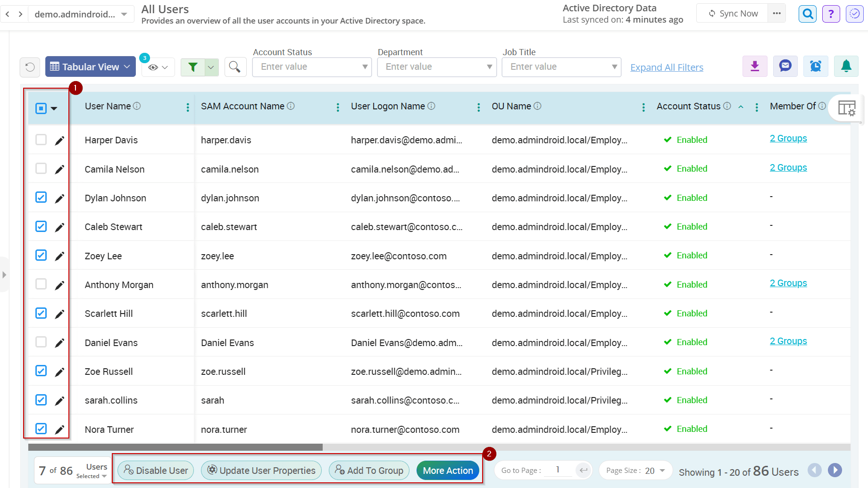Open User Name column options menu
The height and width of the screenshot is (488, 868).
point(188,108)
